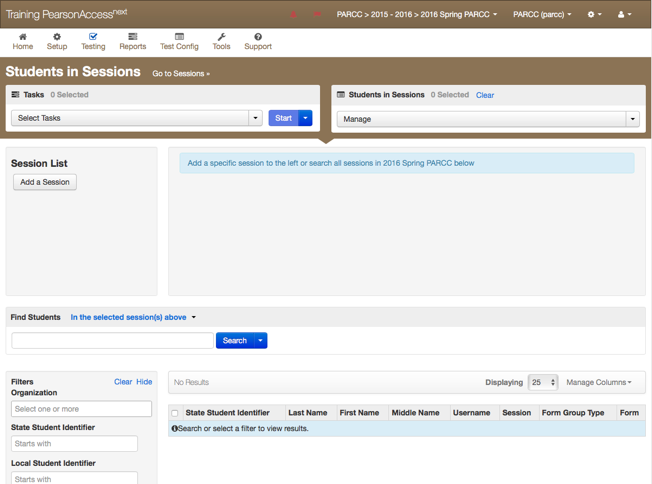Click the blue Search button
Viewport: 652px width, 484px height.
[x=234, y=340]
